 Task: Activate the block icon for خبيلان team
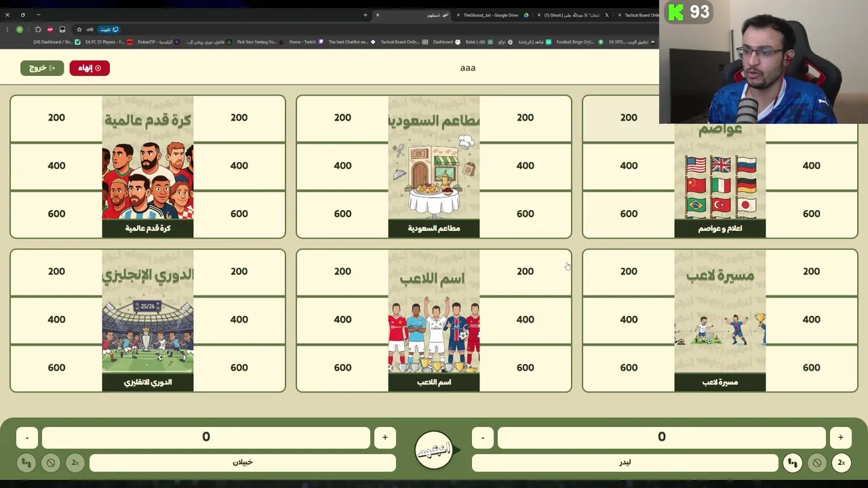[51, 463]
